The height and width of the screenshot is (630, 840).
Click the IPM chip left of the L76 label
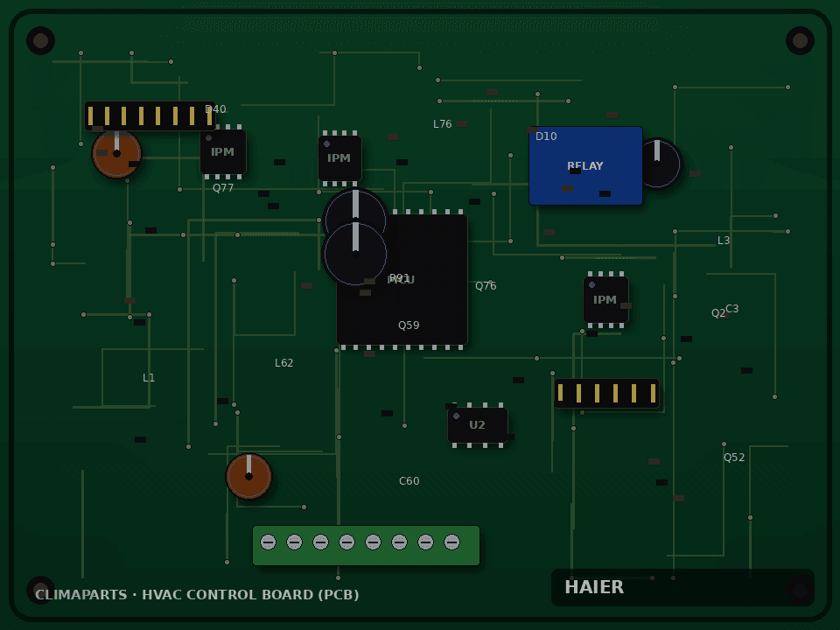click(x=339, y=158)
